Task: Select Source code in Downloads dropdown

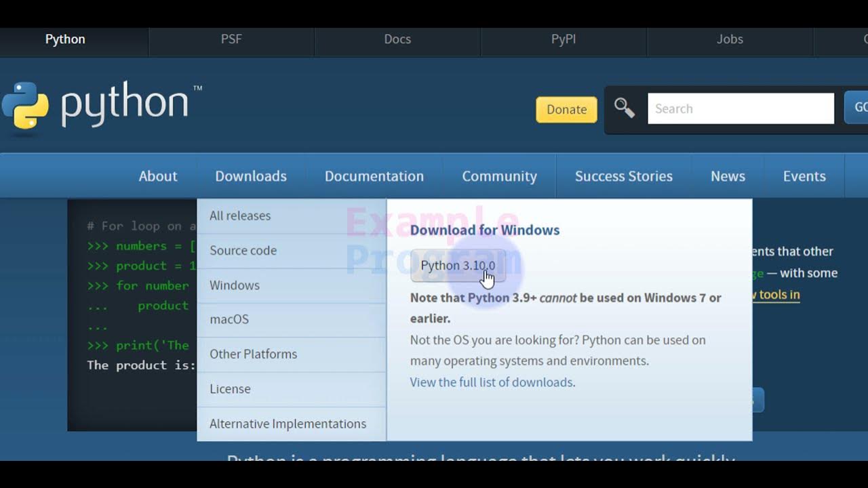Action: [292, 250]
